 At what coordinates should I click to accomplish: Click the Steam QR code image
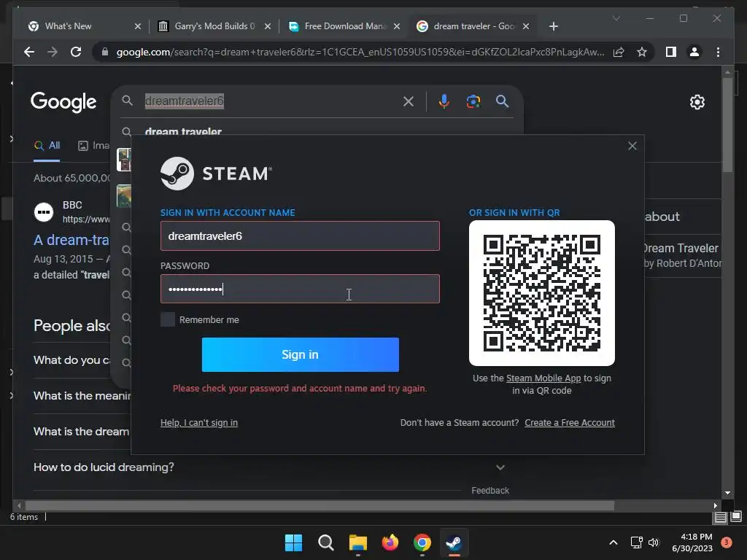[542, 293]
